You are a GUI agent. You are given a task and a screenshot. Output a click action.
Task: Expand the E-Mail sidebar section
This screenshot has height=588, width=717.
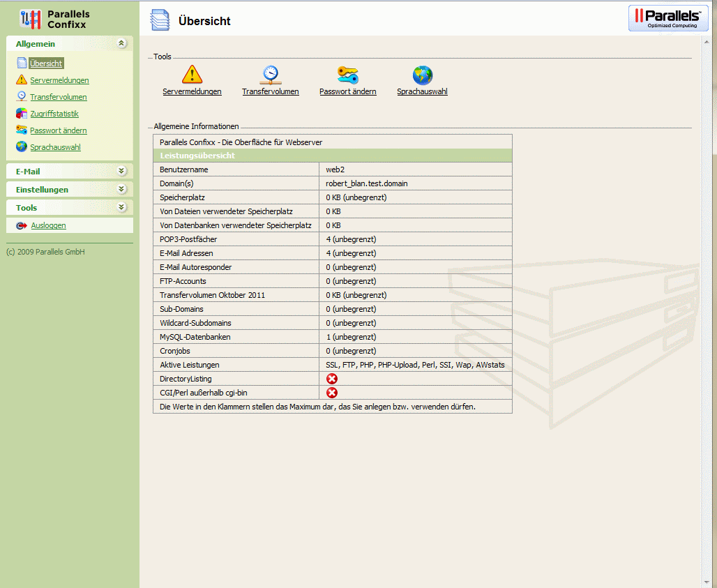(121, 171)
